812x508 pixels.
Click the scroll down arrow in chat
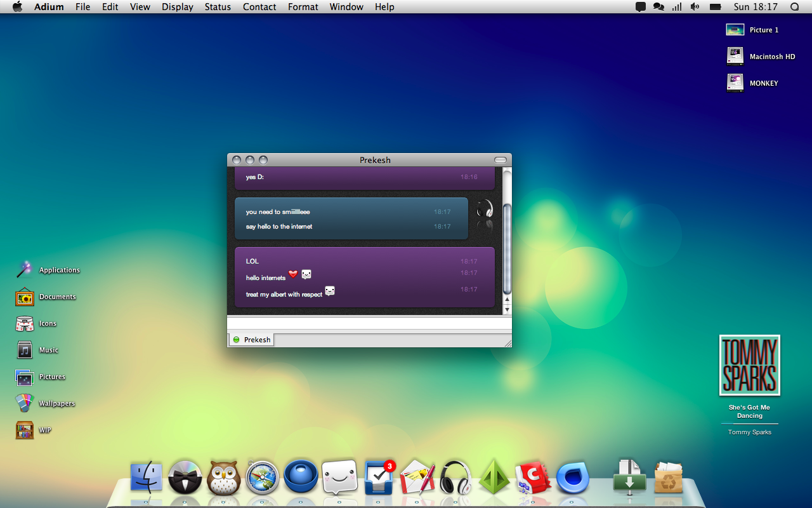click(x=507, y=309)
